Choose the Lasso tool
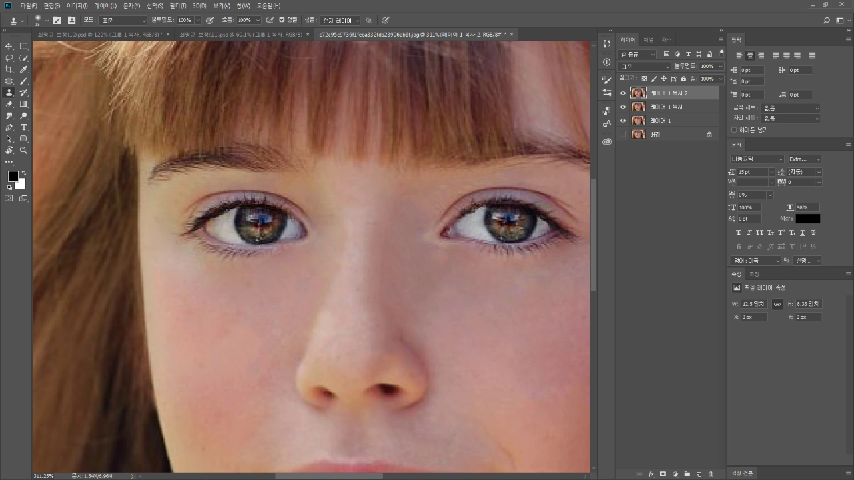 click(9, 58)
